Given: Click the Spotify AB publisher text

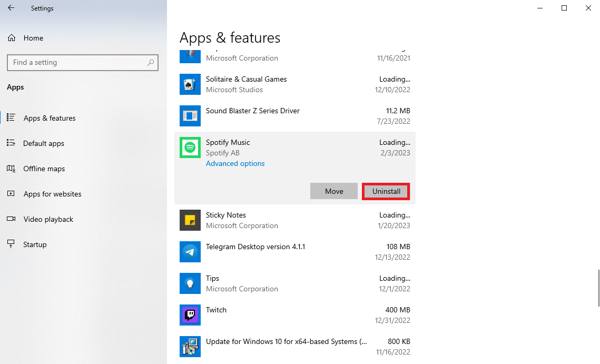Looking at the screenshot, I should point(223,153).
